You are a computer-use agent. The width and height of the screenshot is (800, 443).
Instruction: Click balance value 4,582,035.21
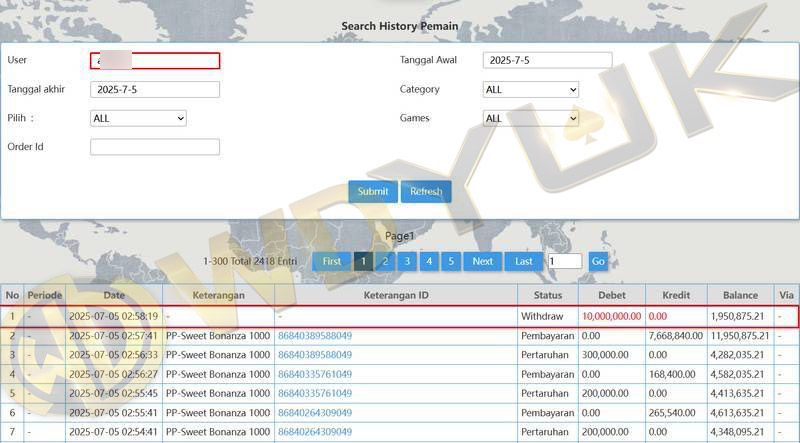737,374
